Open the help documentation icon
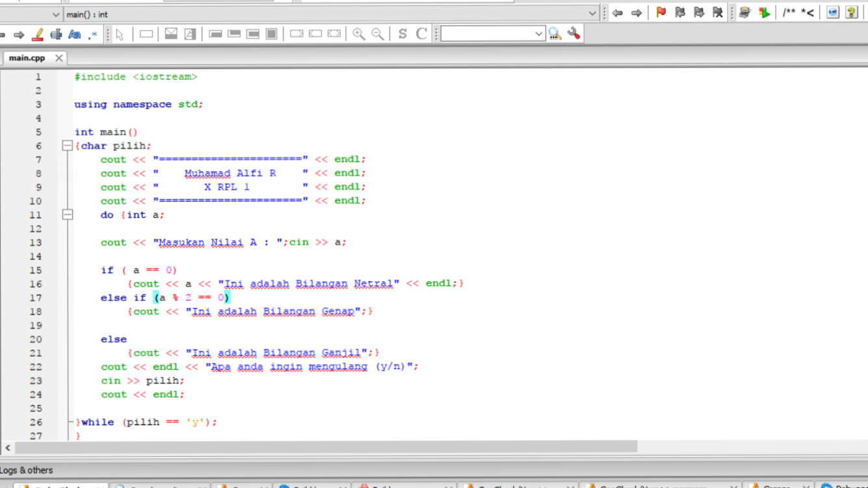 (852, 12)
